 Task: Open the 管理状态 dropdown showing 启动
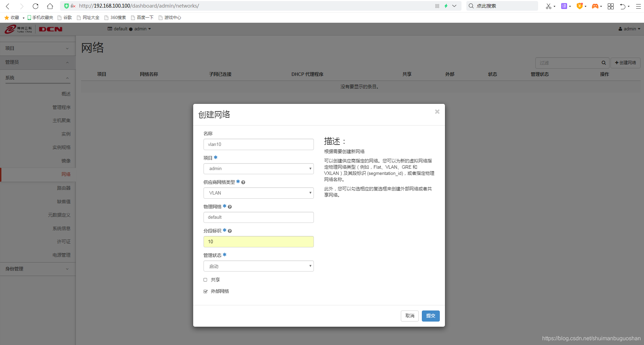point(258,266)
